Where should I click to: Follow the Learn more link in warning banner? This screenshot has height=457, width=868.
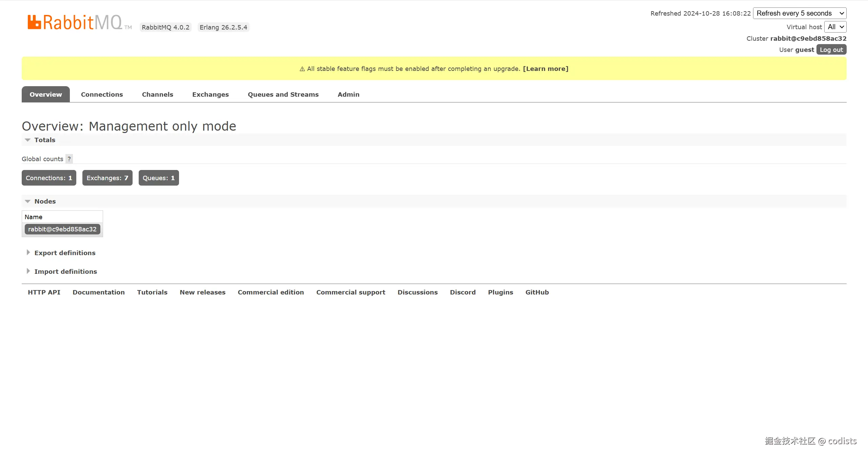(546, 69)
